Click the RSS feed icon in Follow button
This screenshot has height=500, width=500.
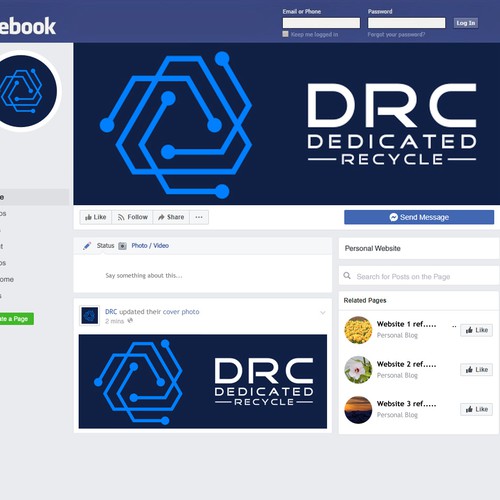click(x=121, y=217)
